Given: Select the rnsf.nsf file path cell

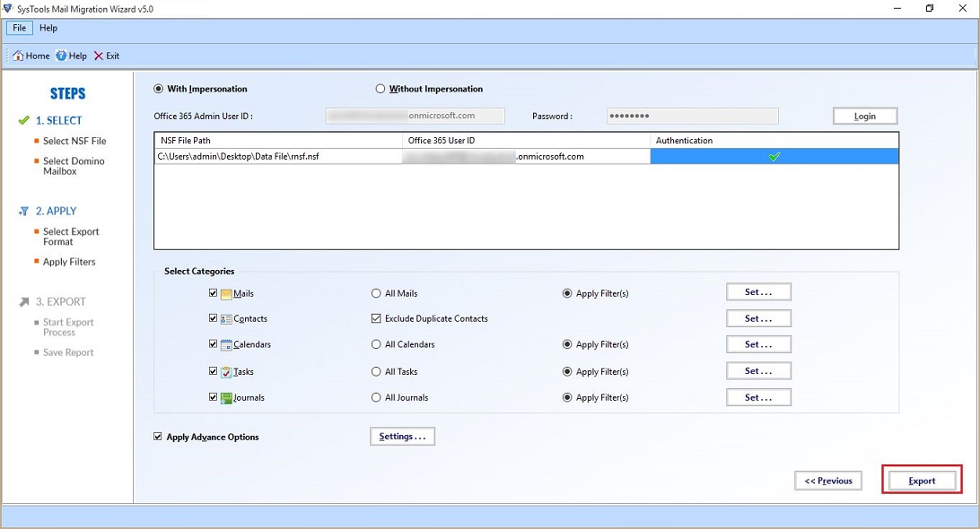Looking at the screenshot, I should [278, 156].
